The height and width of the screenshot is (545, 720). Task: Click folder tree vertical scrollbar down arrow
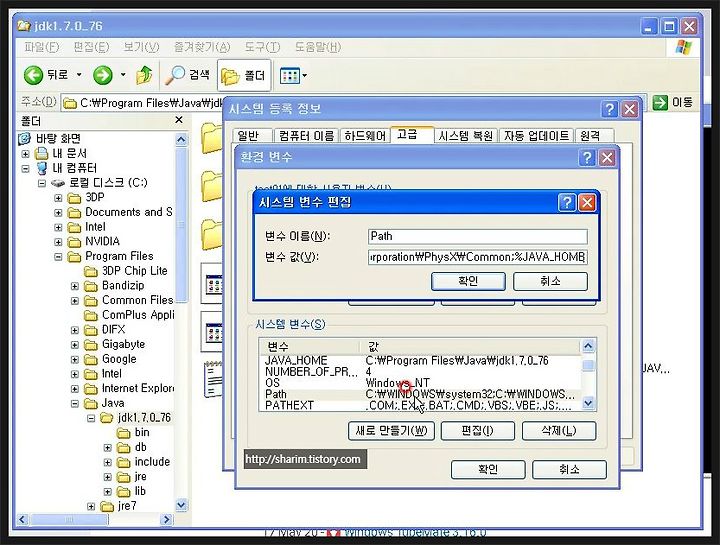click(181, 505)
